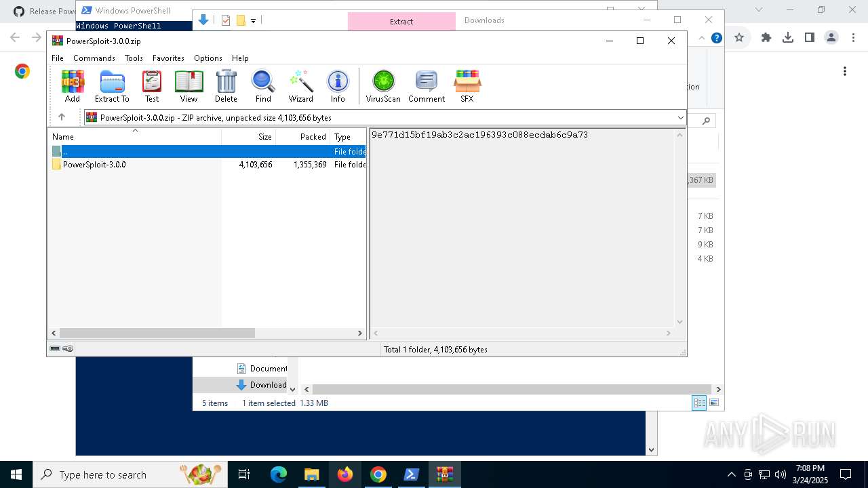The width and height of the screenshot is (868, 488).
Task: Open the Help menu in WinRAR
Action: (x=240, y=58)
